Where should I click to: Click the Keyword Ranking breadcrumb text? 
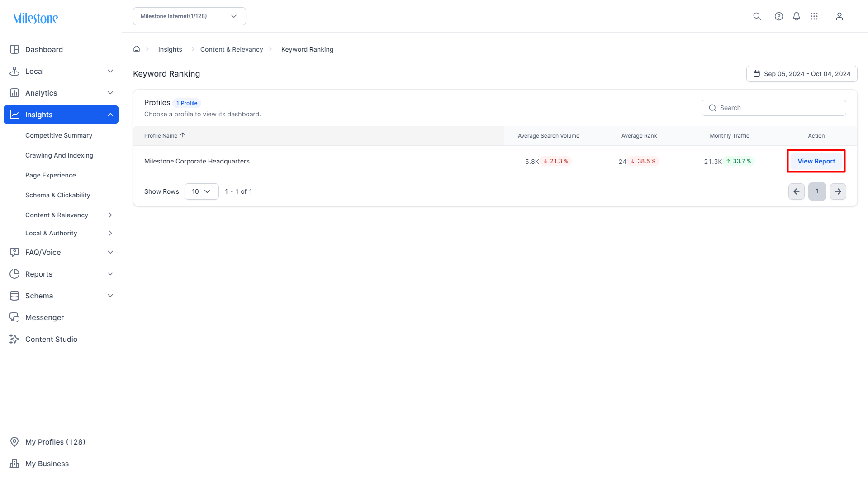click(x=308, y=49)
